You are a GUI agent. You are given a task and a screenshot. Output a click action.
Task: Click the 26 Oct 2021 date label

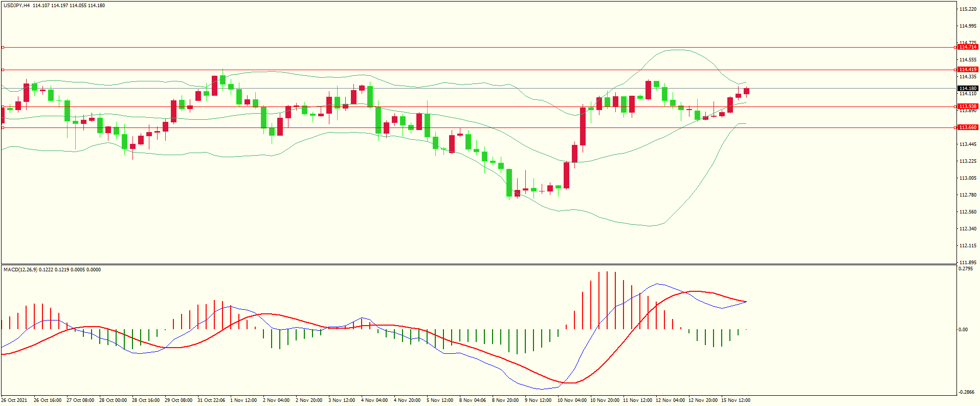(14, 400)
